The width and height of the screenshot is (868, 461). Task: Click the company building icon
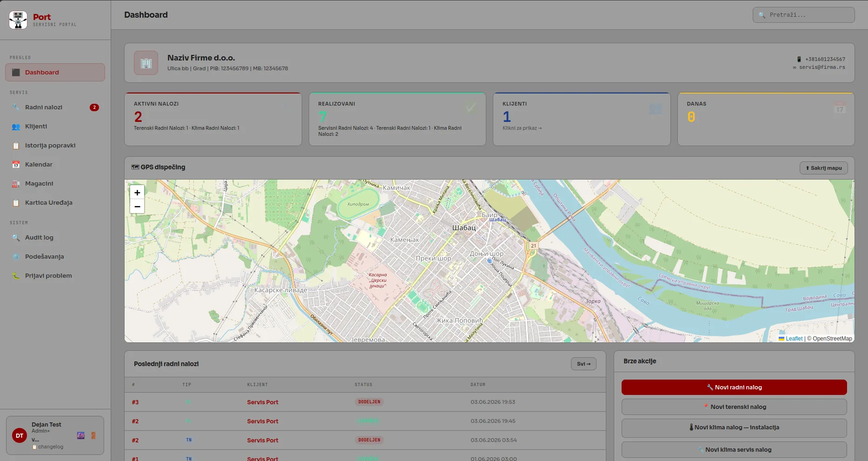[x=146, y=63]
